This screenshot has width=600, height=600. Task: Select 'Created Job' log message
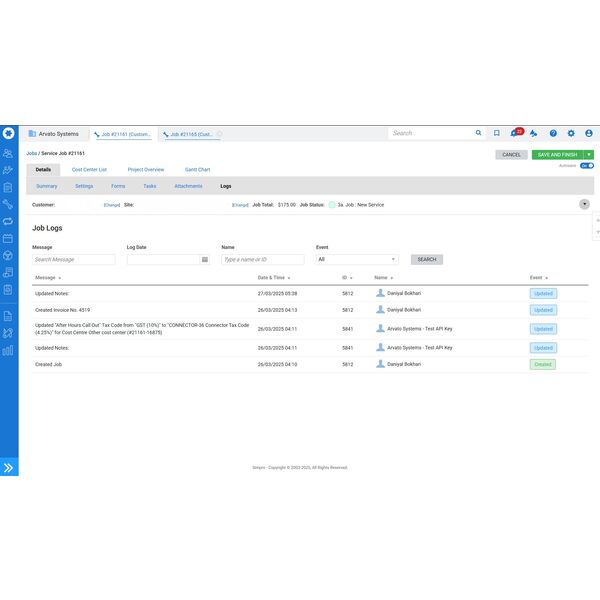point(48,364)
